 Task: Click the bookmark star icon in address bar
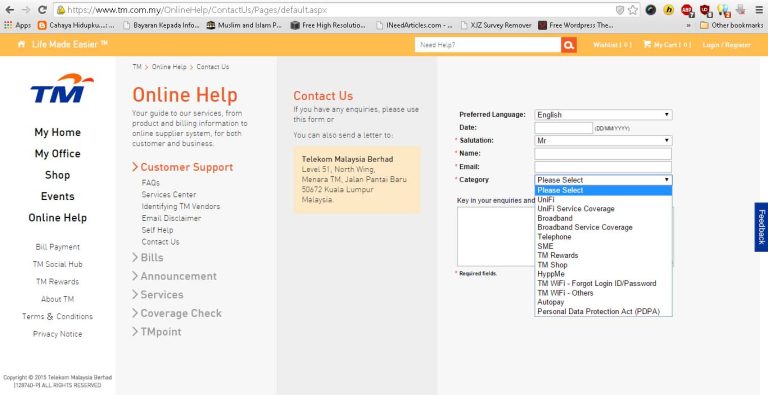tap(633, 10)
